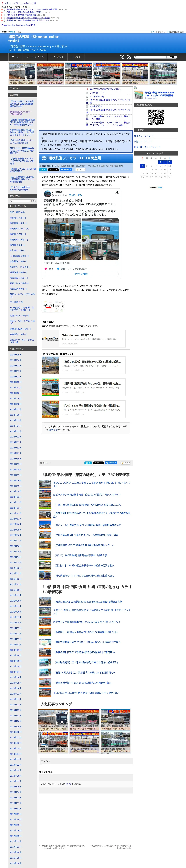Click the 拍手 button beside 0コメント
186x868 pixels.
pyautogui.click(x=126, y=463)
